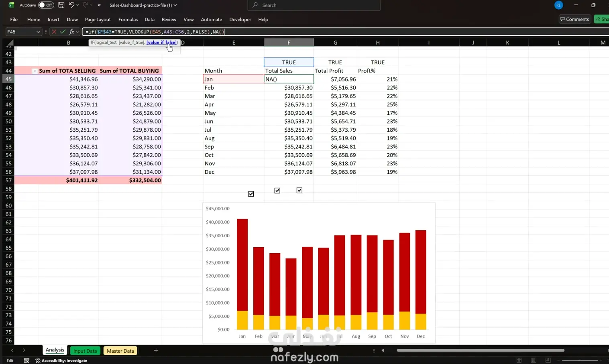Image resolution: width=609 pixels, height=364 pixels.
Task: Adjust the zoom slider
Action: tap(579, 360)
